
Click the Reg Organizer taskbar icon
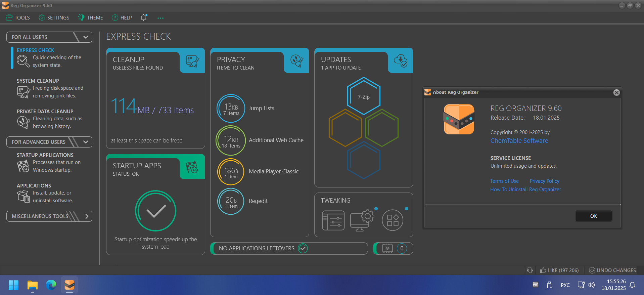click(x=70, y=285)
